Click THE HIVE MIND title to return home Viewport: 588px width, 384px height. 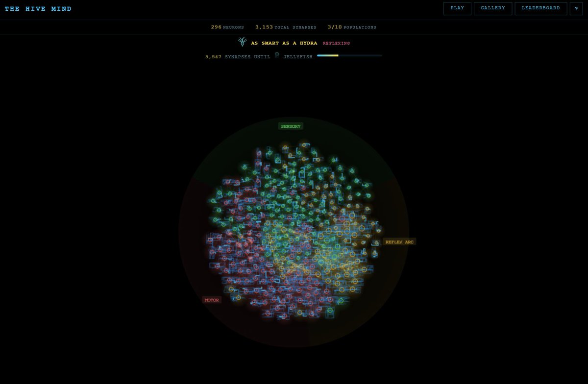38,8
